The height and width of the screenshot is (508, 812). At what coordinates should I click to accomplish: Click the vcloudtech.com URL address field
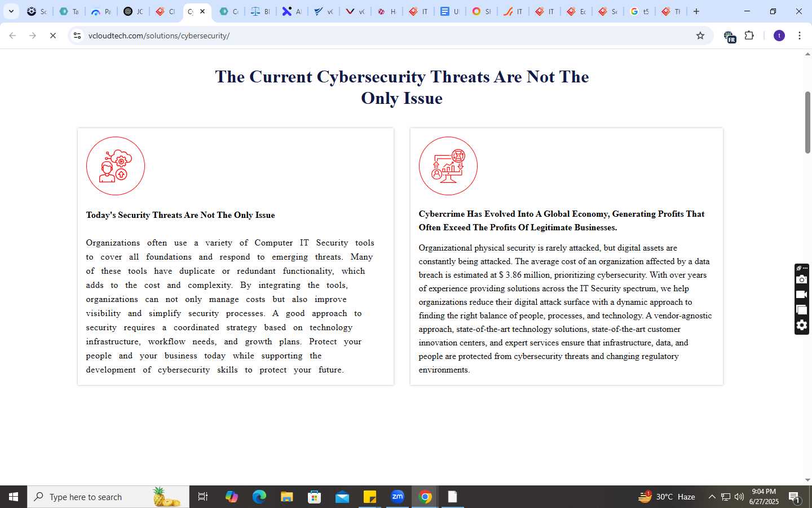coord(389,36)
